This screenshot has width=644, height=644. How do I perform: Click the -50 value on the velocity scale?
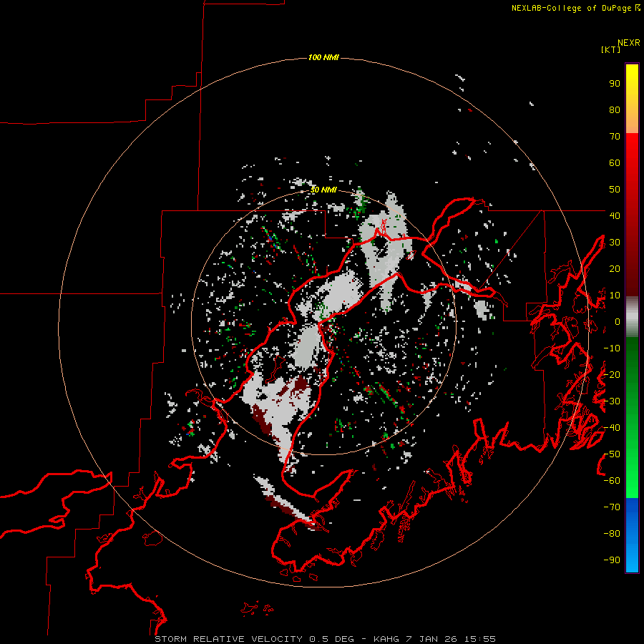pos(612,454)
